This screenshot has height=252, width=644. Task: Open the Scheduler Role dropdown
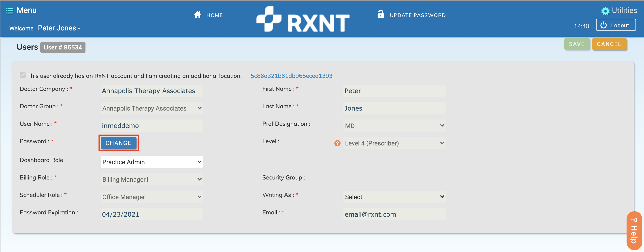tap(152, 197)
